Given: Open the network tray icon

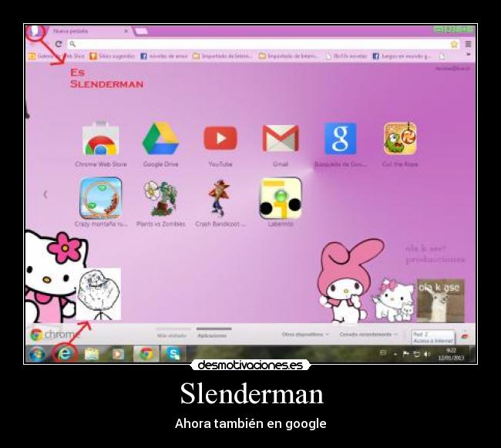Looking at the screenshot, I should click(417, 354).
